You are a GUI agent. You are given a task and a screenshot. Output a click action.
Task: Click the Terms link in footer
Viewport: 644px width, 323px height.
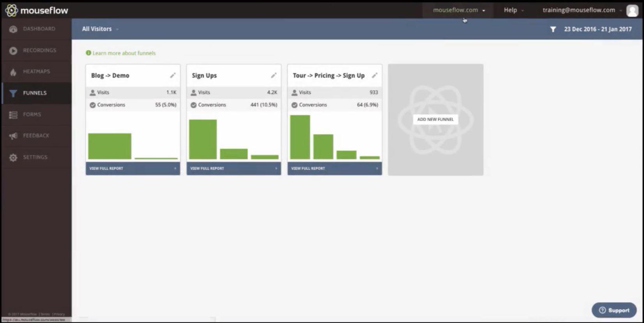point(45,314)
